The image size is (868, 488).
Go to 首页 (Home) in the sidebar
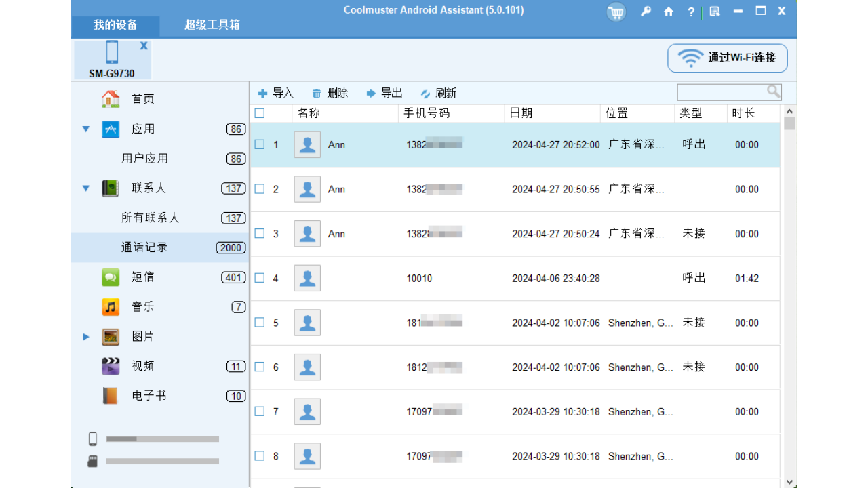[x=142, y=98]
